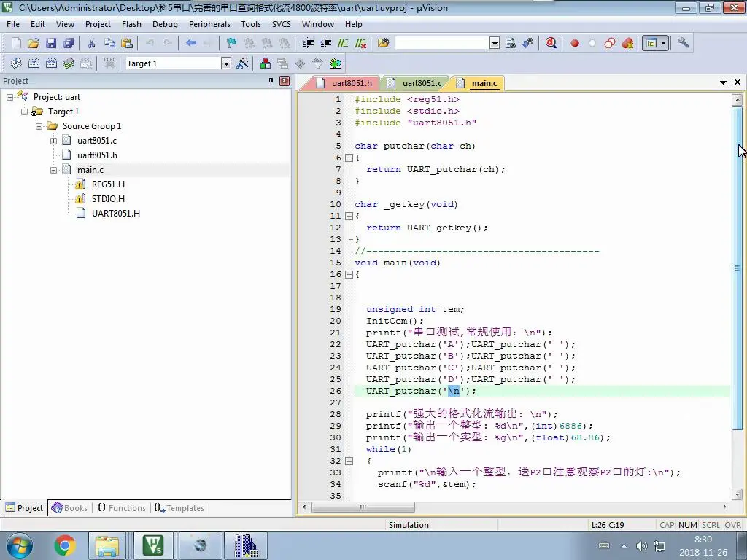Open Windows Start menu
747x560 pixels.
pyautogui.click(x=19, y=545)
